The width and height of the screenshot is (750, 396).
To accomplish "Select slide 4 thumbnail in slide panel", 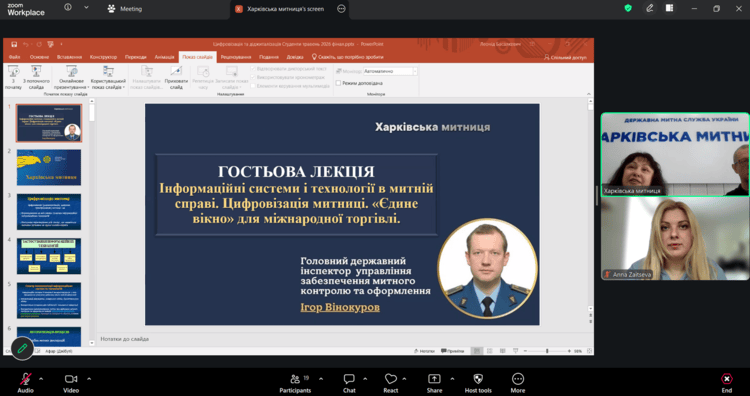I will click(49, 256).
